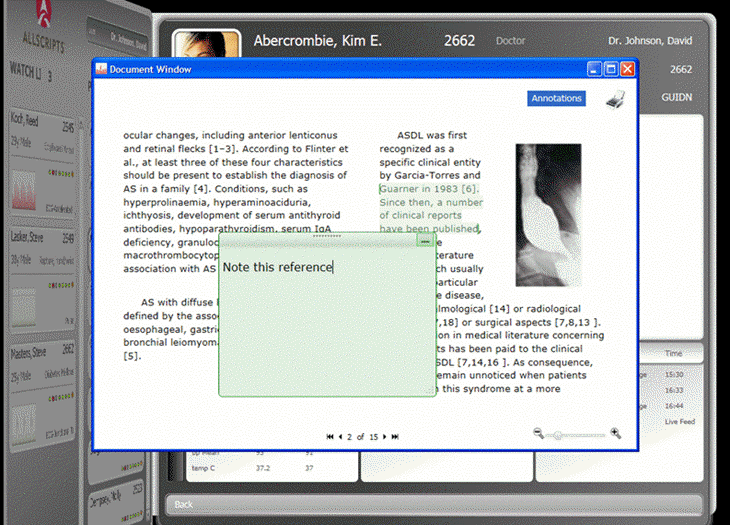This screenshot has height=525, width=730.
Task: Click the printer icon in Document Window
Action: [x=615, y=99]
